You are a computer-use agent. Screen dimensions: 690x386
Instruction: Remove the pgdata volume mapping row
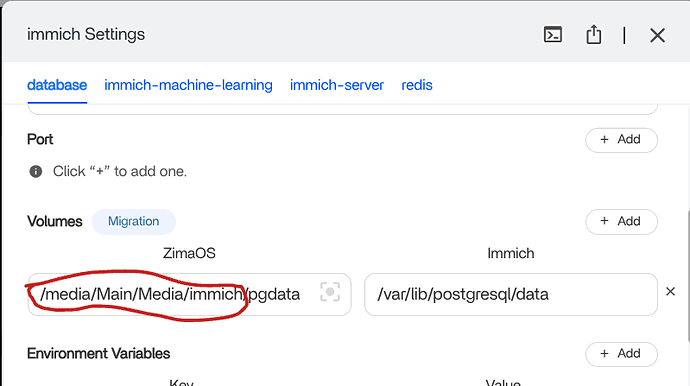click(x=670, y=291)
